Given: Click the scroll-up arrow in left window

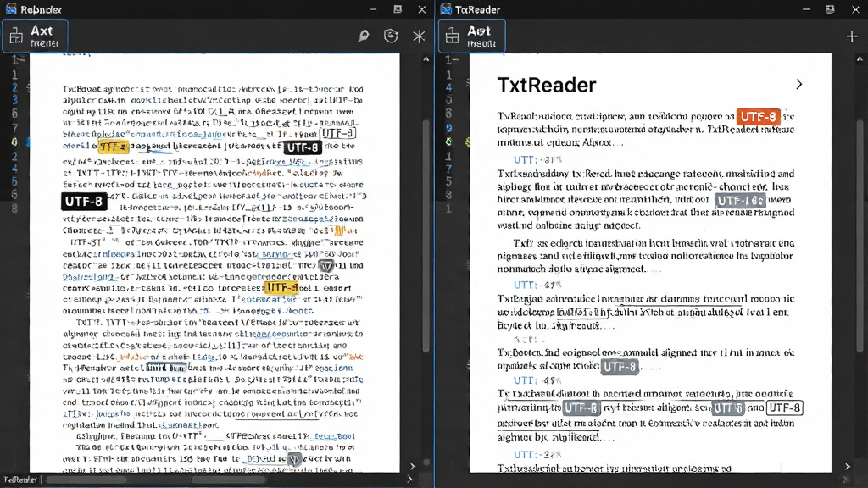Looking at the screenshot, I should [426, 59].
